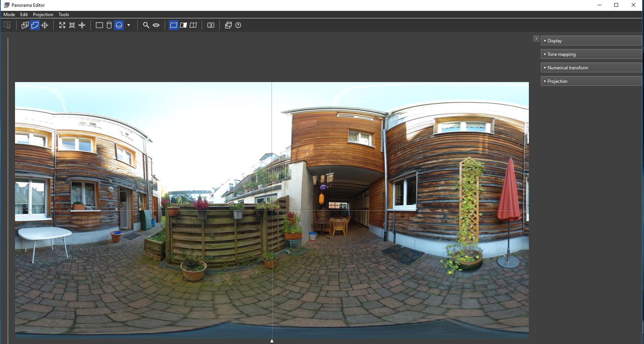The width and height of the screenshot is (644, 344).
Task: Click the inward-arrows fill icon
Action: click(72, 25)
